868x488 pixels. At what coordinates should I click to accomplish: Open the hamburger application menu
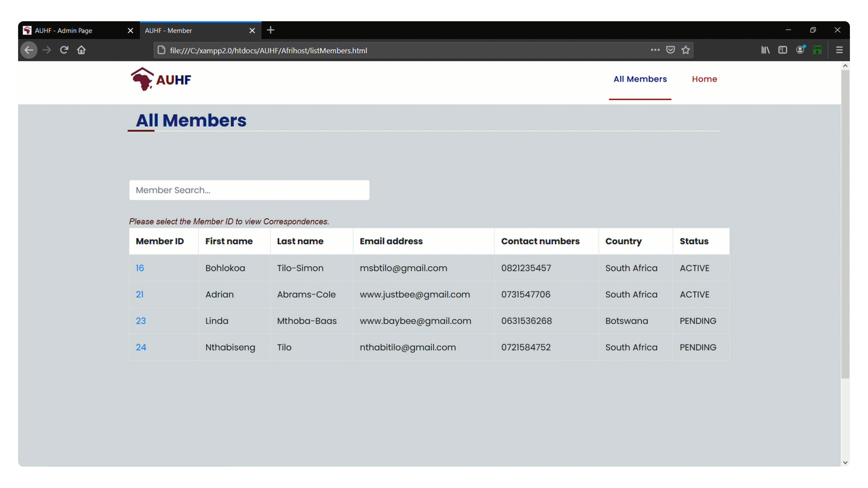click(839, 50)
